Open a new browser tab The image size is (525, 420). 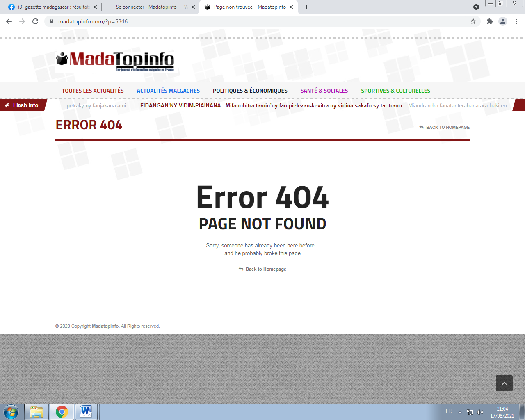307,7
